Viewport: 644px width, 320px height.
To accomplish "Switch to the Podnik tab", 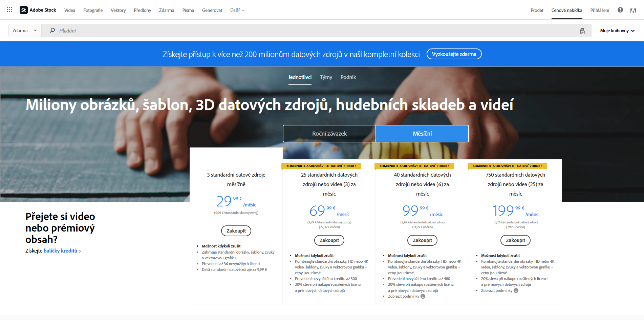I will (x=348, y=77).
